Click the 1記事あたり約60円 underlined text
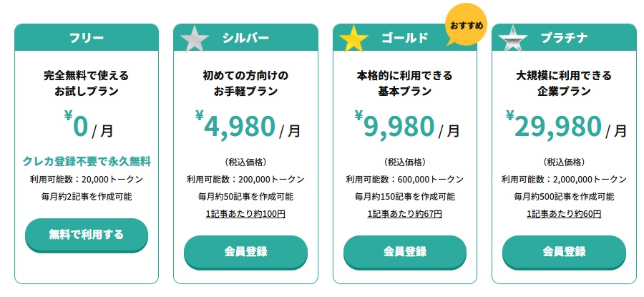The height and width of the screenshot is (297, 644). tap(564, 213)
